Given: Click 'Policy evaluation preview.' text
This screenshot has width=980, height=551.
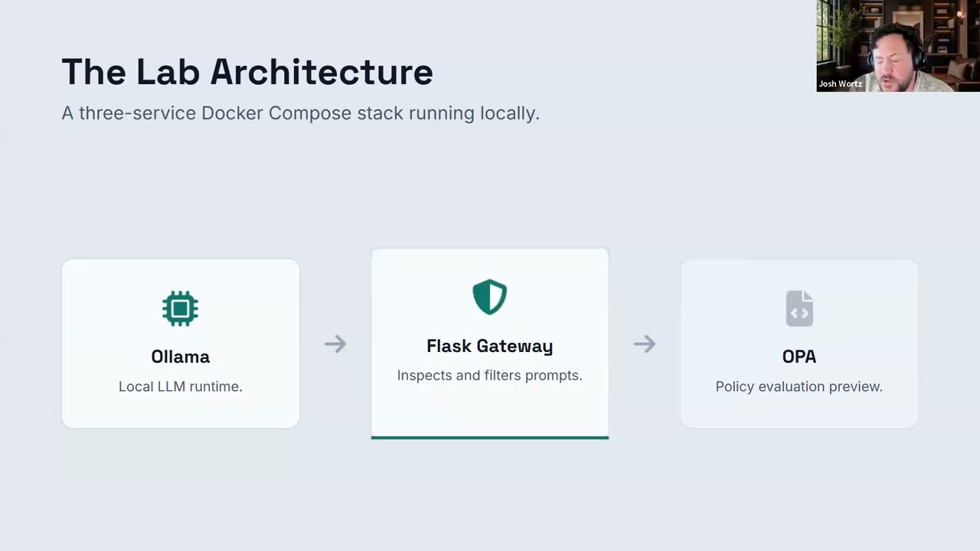Looking at the screenshot, I should pyautogui.click(x=799, y=386).
